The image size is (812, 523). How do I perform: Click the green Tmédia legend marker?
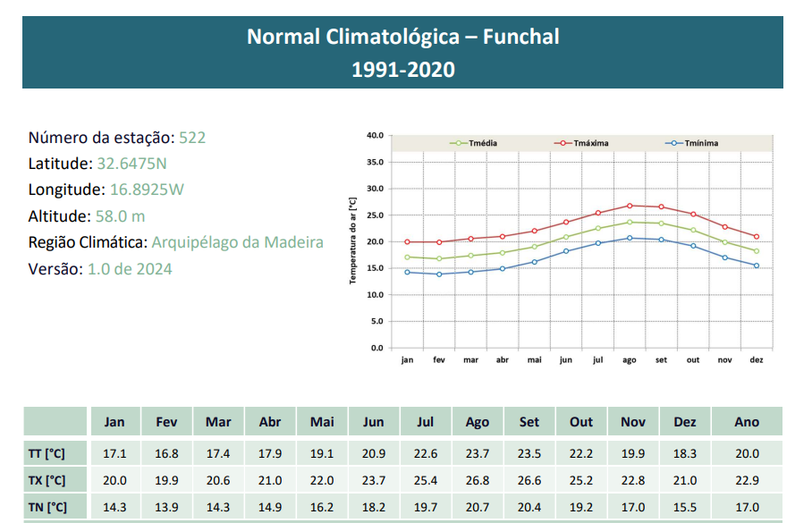[458, 143]
